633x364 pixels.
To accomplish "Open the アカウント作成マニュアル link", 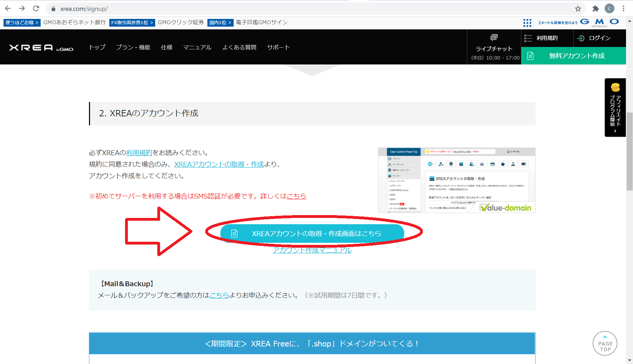I will (x=312, y=250).
